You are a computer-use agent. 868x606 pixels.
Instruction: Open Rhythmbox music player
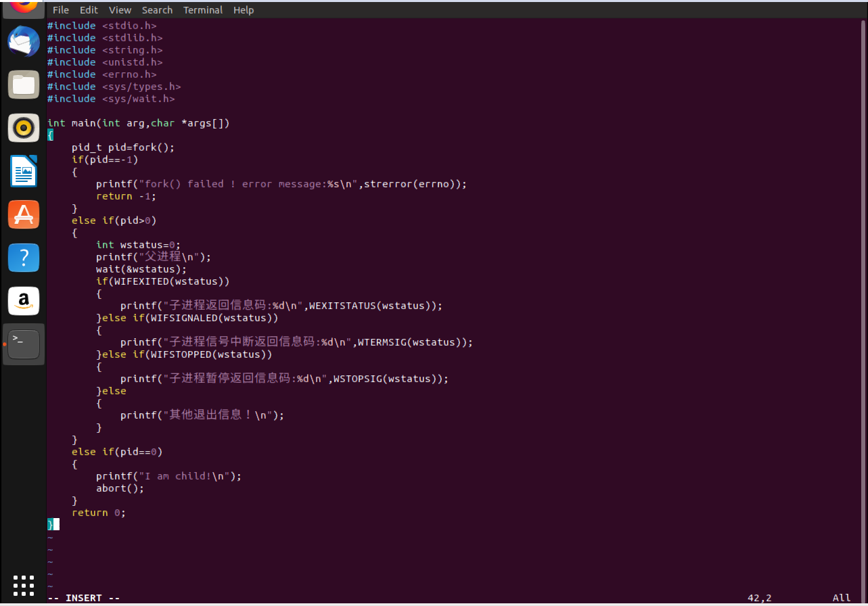(24, 128)
